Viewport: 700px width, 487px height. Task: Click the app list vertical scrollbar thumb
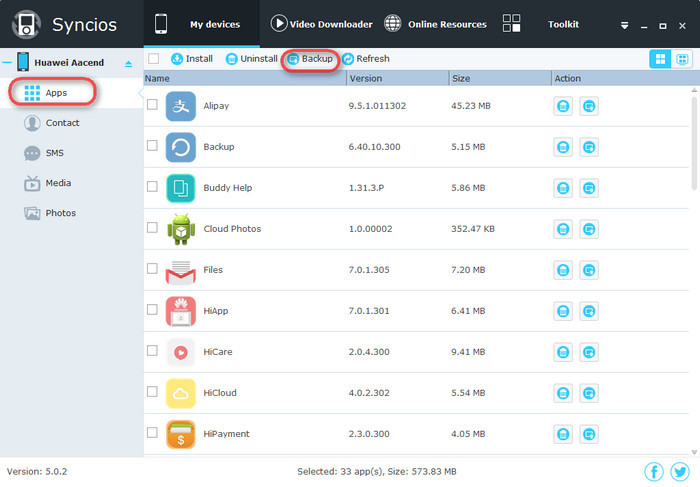[x=694, y=143]
